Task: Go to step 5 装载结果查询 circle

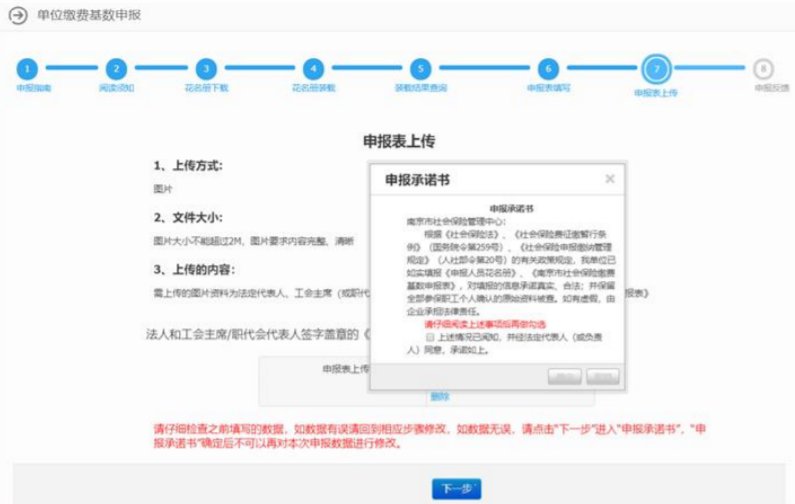Action: [x=420, y=68]
